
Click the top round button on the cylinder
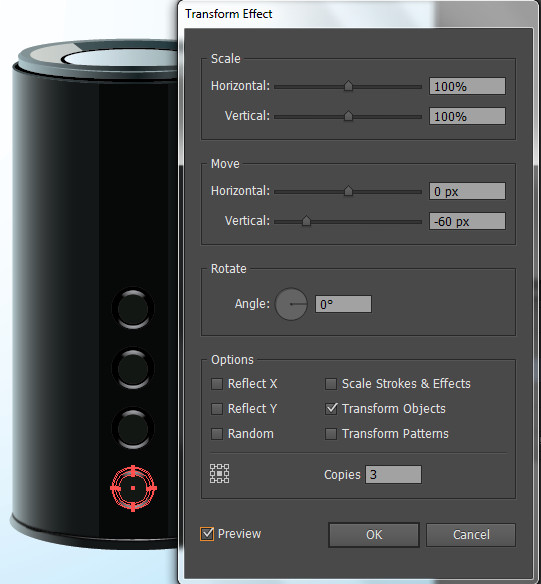[133, 308]
